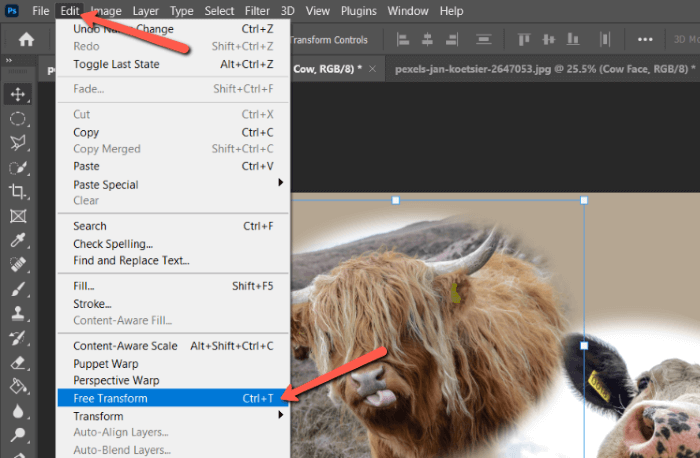Expand toolbar with the double-chevron arrows
700x458 pixels.
pos(10,60)
